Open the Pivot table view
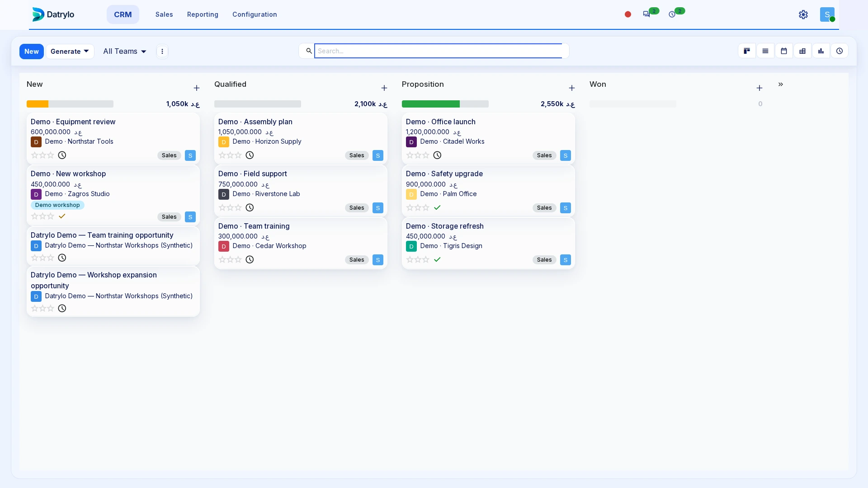This screenshot has width=868, height=488. click(802, 51)
